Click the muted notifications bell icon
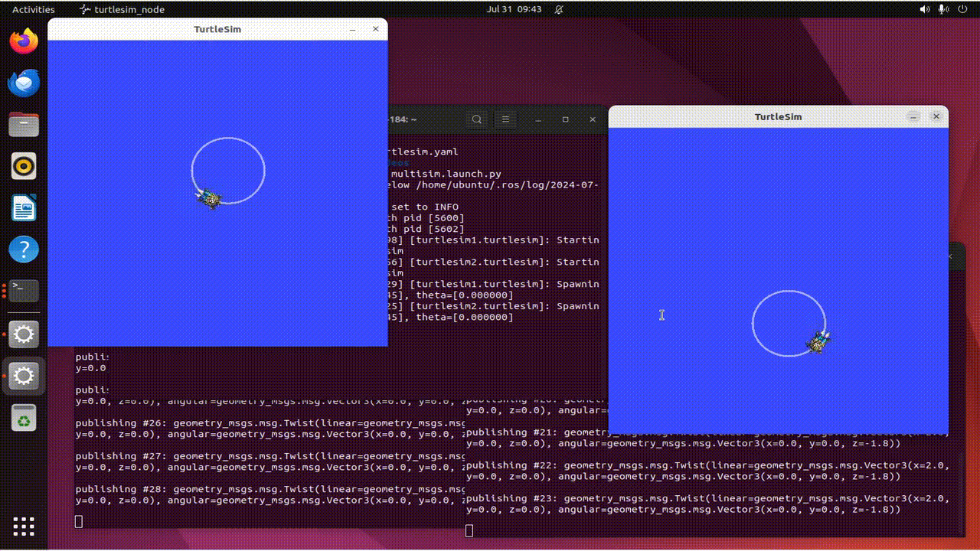This screenshot has height=551, width=980. [x=559, y=9]
